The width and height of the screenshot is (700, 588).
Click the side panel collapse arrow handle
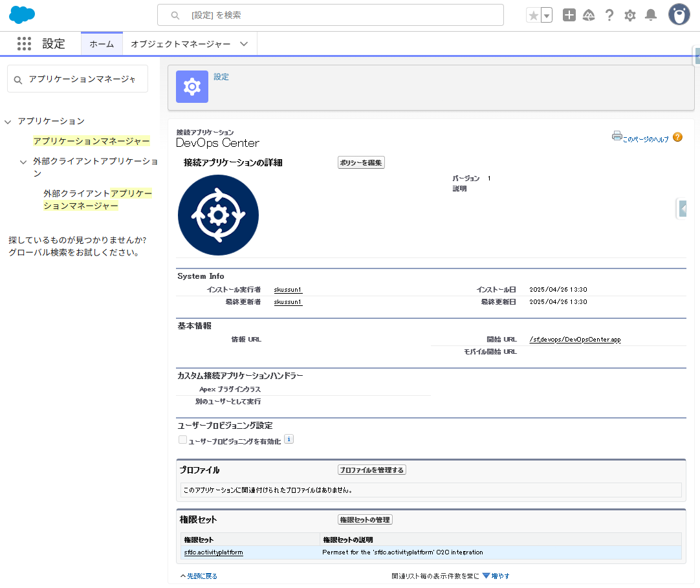pyautogui.click(x=682, y=208)
